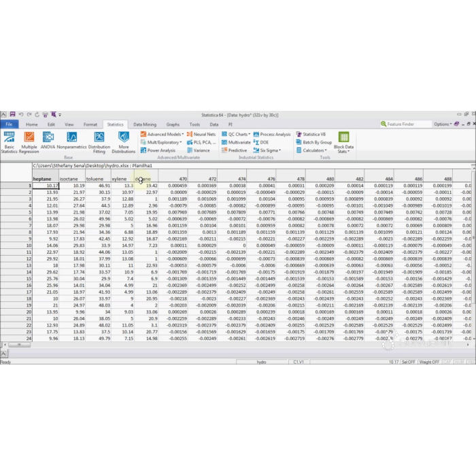Select row header number 24
This screenshot has width=476, height=476.
tap(16, 338)
